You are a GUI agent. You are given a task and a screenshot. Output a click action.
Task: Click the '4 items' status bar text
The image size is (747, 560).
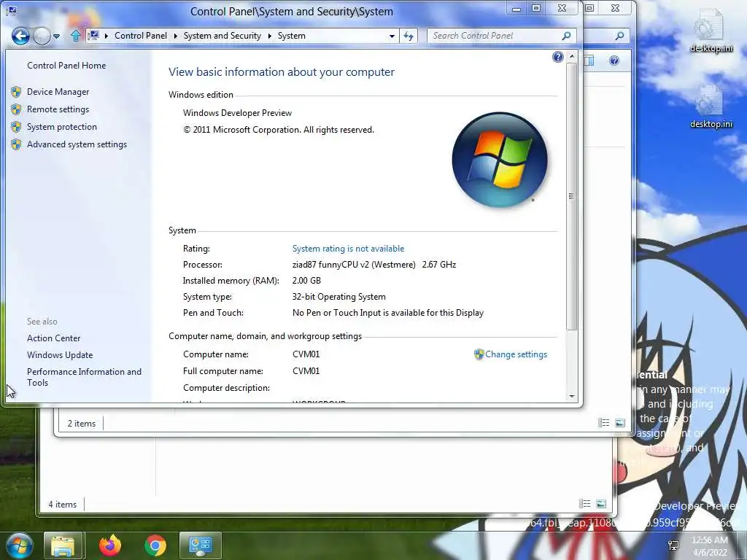click(63, 505)
